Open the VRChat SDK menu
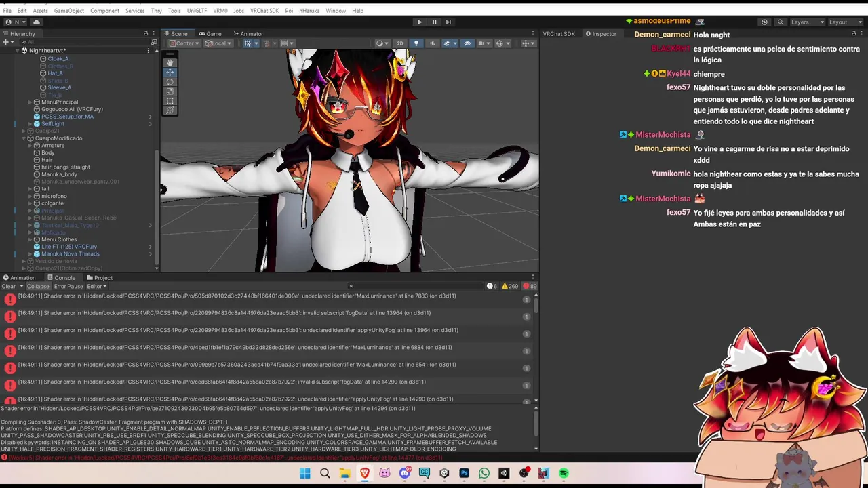The width and height of the screenshot is (868, 488). [x=264, y=11]
